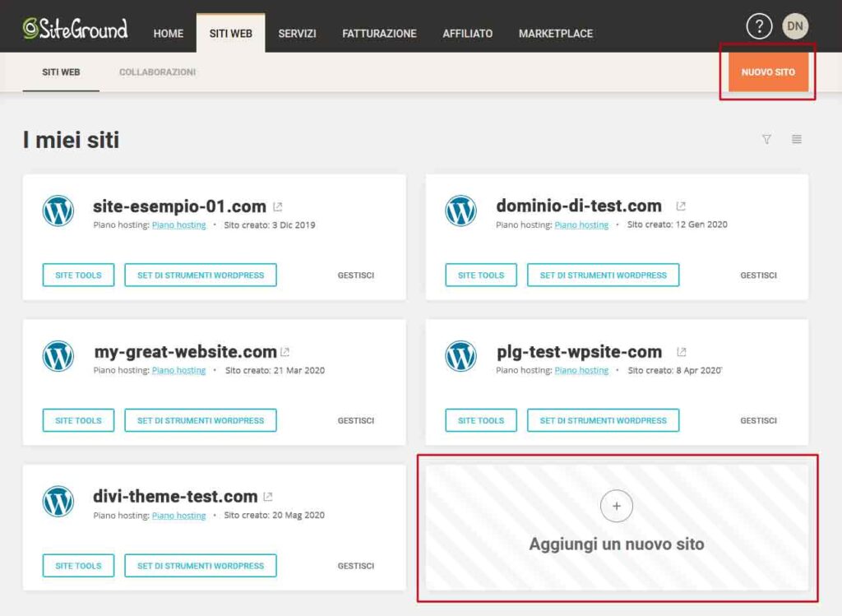Open divi-theme-test.com external link icon
The height and width of the screenshot is (616, 842).
point(268,497)
